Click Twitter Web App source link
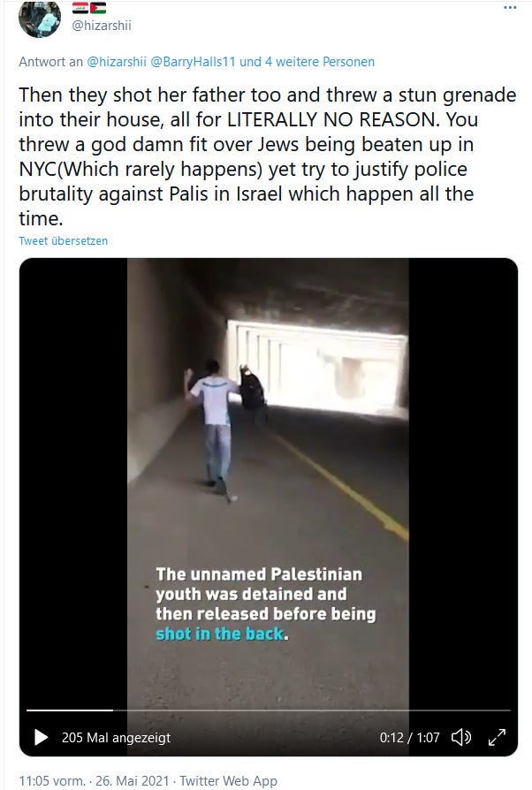 click(x=228, y=780)
